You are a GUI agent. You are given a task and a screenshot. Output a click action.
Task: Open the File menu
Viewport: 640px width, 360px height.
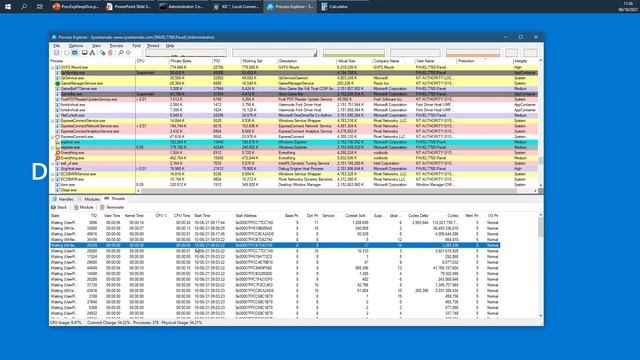(x=57, y=46)
